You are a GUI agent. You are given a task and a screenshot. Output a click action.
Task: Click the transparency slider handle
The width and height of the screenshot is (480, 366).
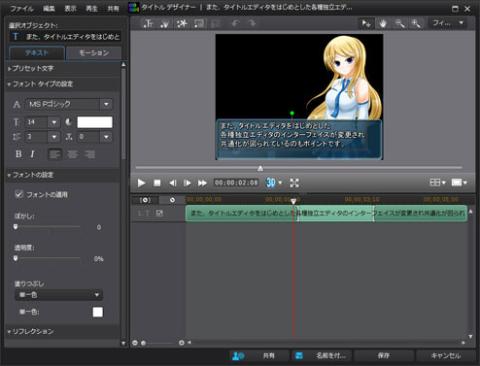click(x=15, y=258)
